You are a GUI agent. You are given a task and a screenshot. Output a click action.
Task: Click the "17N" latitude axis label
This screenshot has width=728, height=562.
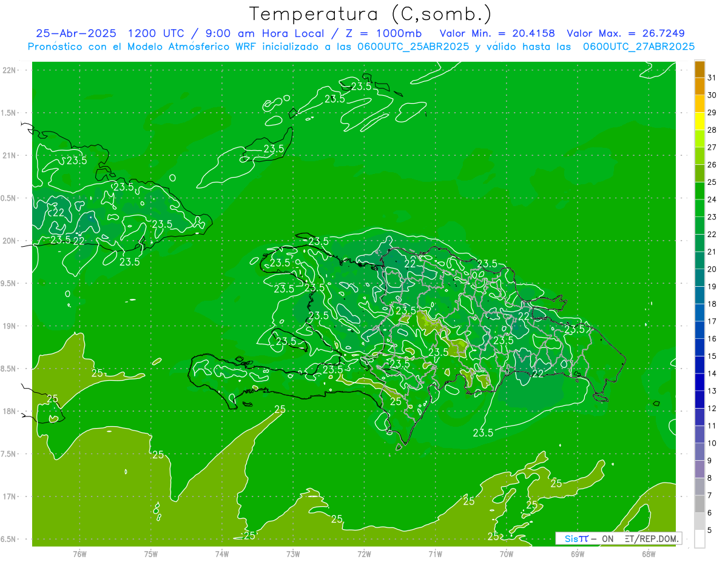(10, 497)
